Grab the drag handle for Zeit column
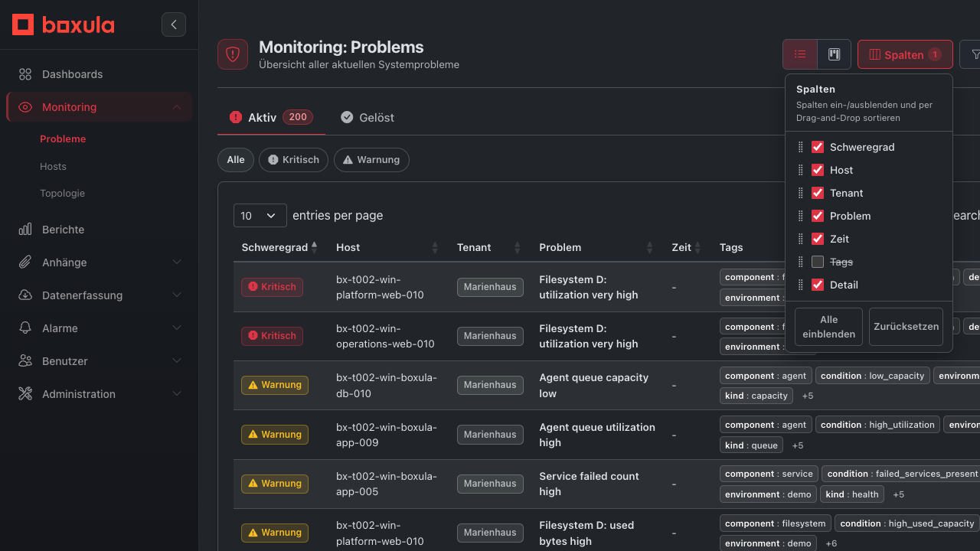The image size is (980, 551). point(801,239)
